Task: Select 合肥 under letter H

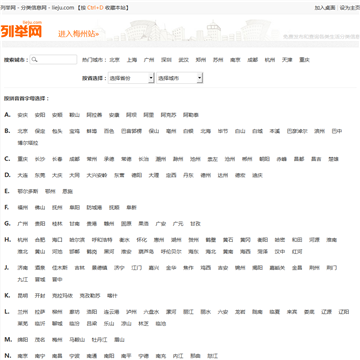Action: pyautogui.click(x=40, y=240)
